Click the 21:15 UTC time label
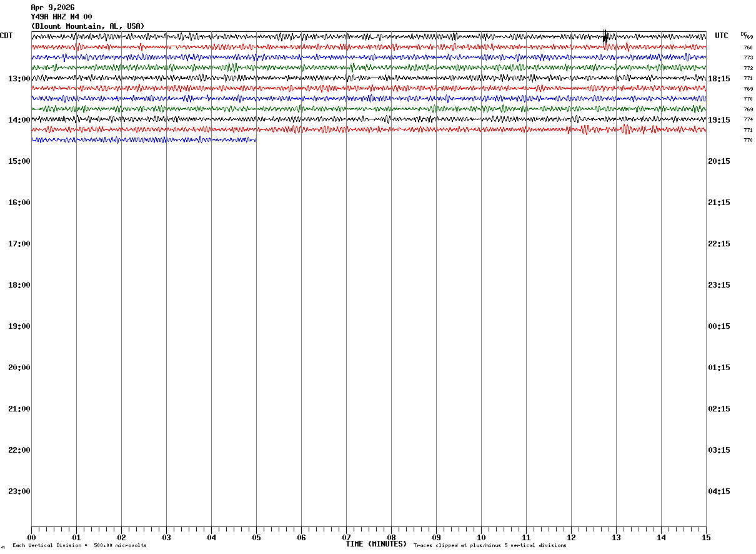This screenshot has height=554, width=756. (x=719, y=203)
